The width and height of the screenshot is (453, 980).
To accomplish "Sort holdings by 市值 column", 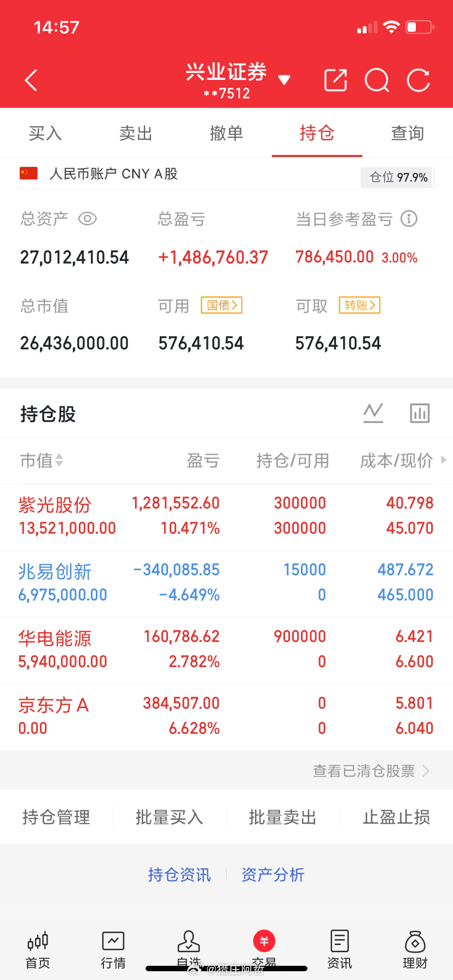I will [42, 460].
